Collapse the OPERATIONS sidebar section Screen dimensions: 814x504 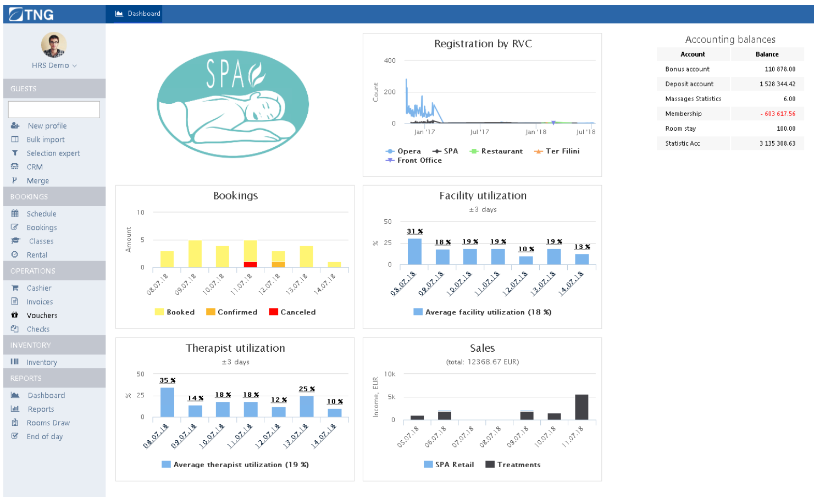tap(54, 271)
